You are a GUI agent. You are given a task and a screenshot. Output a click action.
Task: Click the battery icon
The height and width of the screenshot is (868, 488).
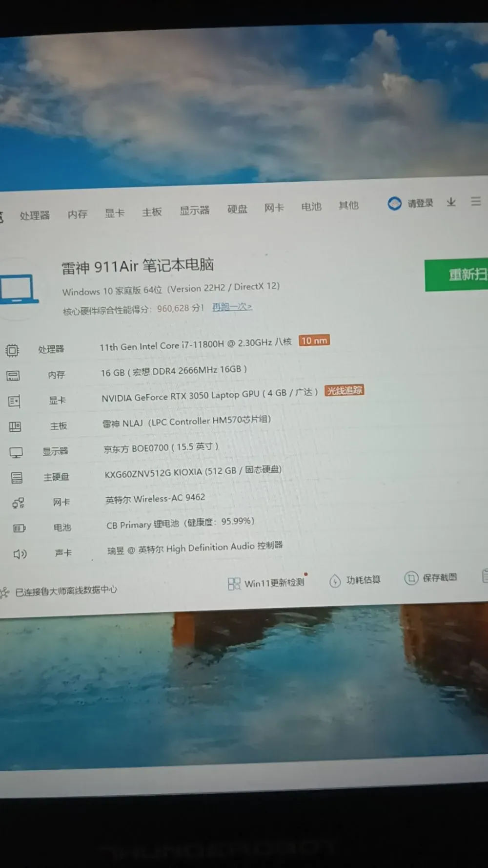[19, 528]
